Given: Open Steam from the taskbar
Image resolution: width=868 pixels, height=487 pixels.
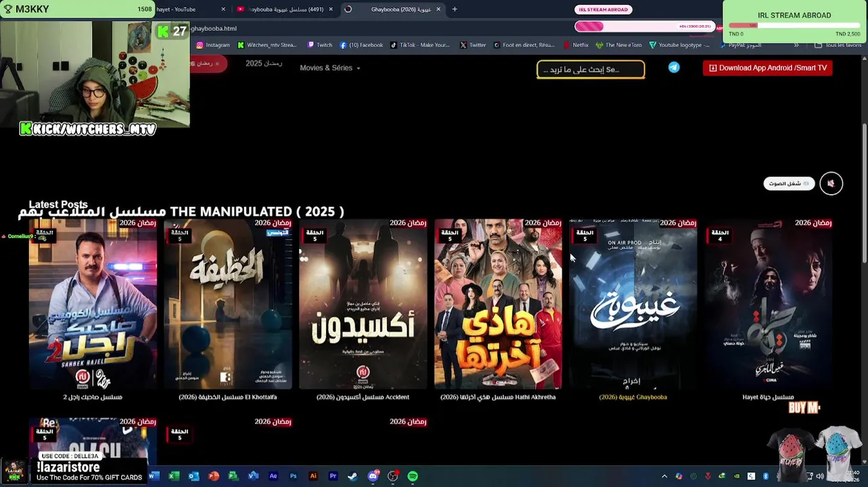Looking at the screenshot, I should coord(352,476).
